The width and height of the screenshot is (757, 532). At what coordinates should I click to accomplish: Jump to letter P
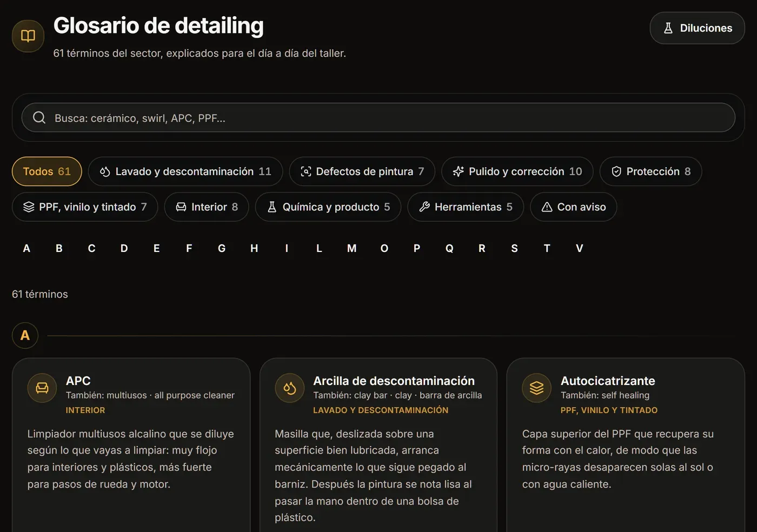417,248
